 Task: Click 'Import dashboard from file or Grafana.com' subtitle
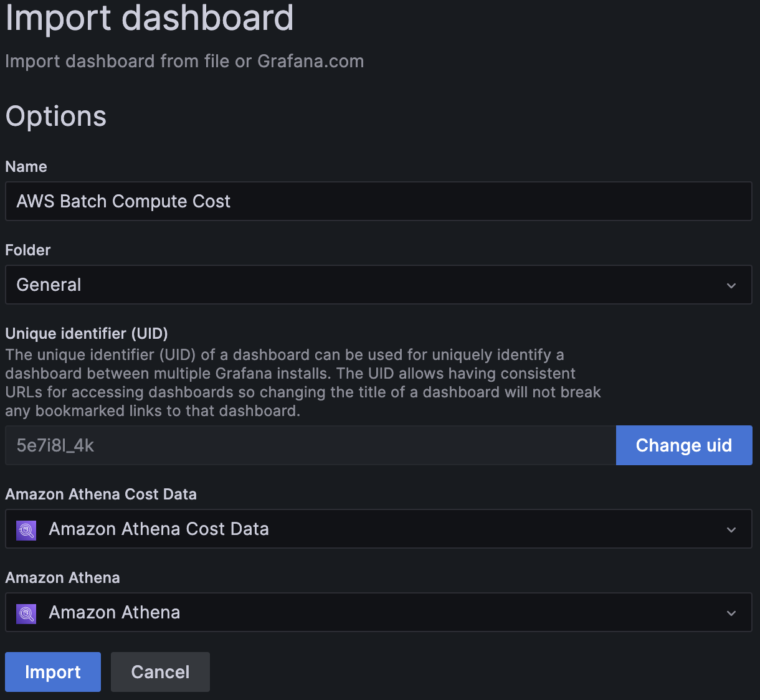[184, 61]
